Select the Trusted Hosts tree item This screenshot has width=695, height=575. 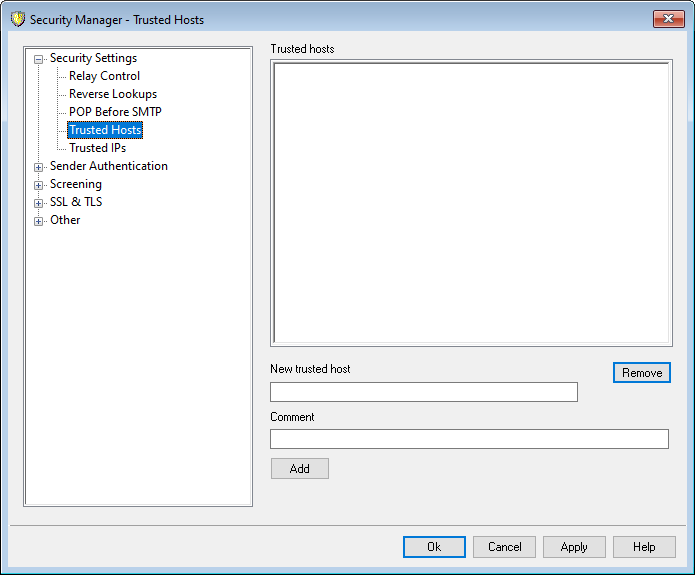[105, 130]
